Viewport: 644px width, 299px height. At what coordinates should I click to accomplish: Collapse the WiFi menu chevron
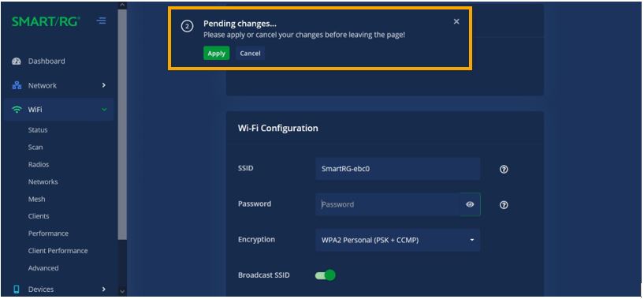(103, 110)
